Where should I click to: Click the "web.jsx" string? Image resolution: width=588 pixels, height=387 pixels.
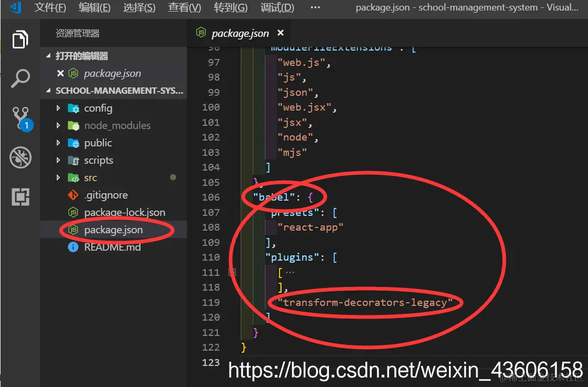(304, 107)
